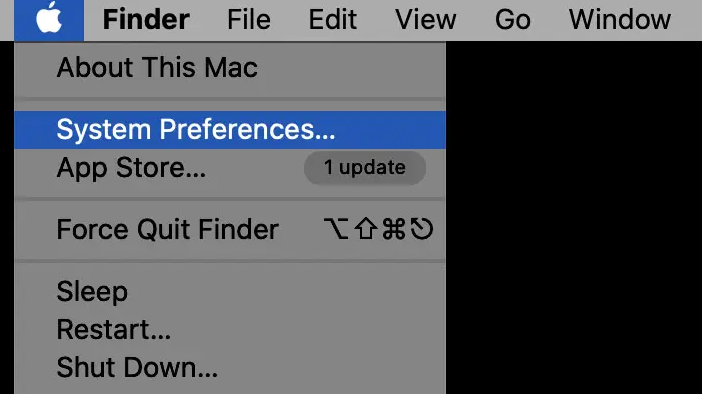This screenshot has height=394, width=702.
Task: Click the 1 update badge
Action: (364, 168)
